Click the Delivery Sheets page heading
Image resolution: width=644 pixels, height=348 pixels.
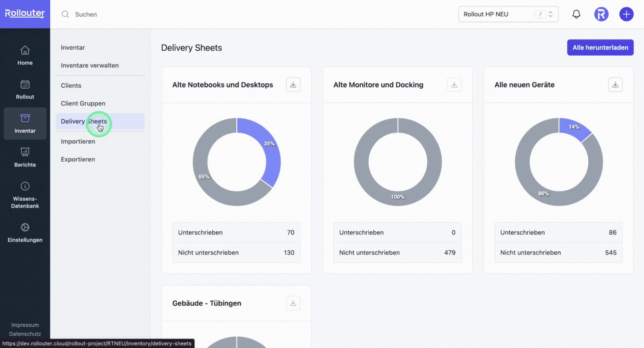pyautogui.click(x=192, y=48)
